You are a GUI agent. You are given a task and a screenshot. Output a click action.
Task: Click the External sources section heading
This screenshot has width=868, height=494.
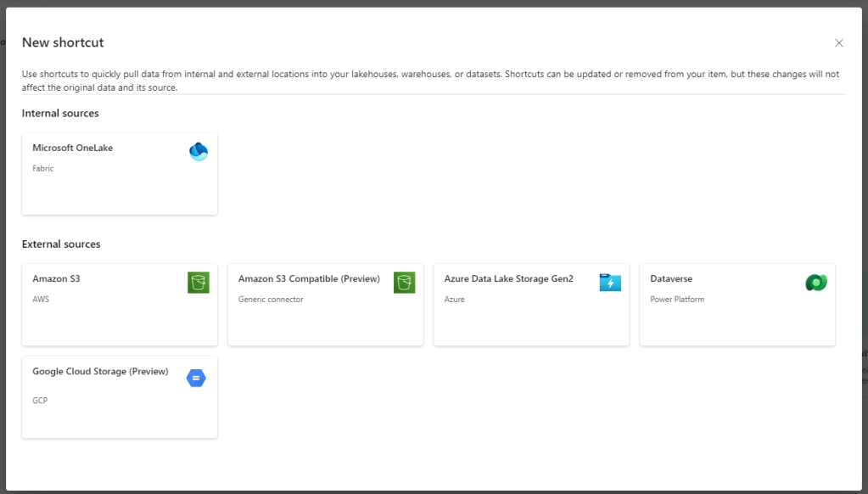(x=61, y=244)
